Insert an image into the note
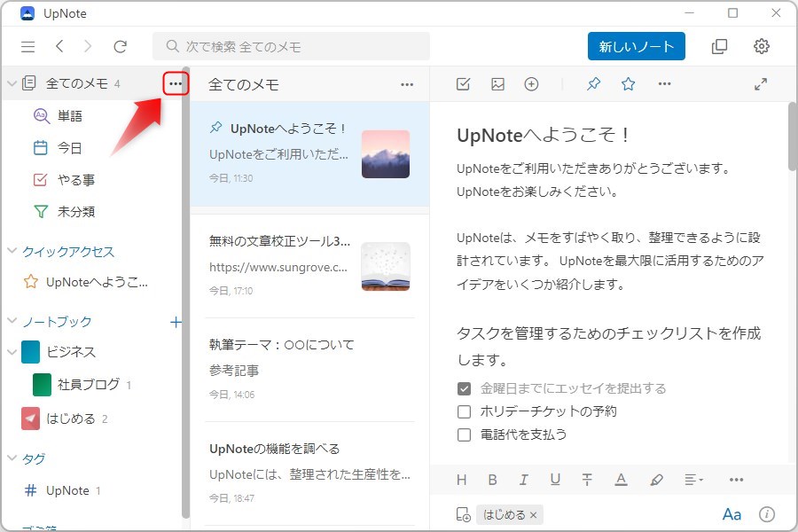Screen dimensions: 798x532 [x=497, y=84]
